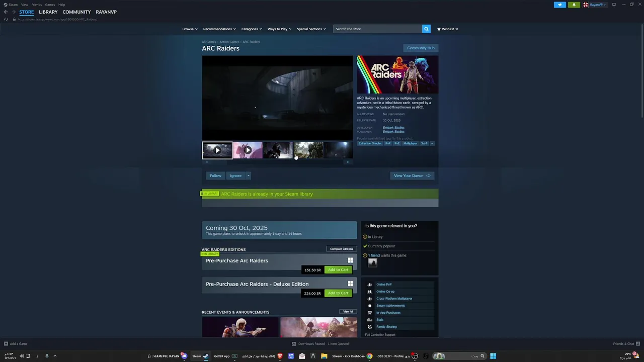Image resolution: width=644 pixels, height=362 pixels.
Task: Expand the arrow next to Ignore
Action: tap(248, 175)
